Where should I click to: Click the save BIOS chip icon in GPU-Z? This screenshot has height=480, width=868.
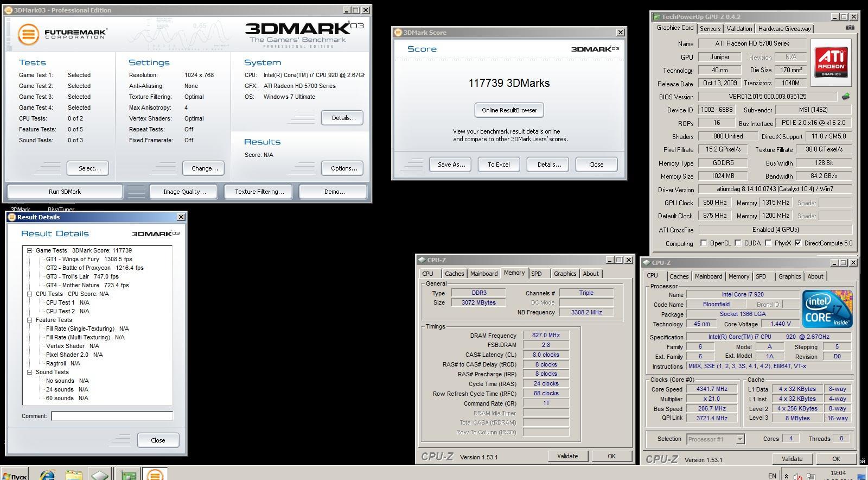(x=845, y=97)
